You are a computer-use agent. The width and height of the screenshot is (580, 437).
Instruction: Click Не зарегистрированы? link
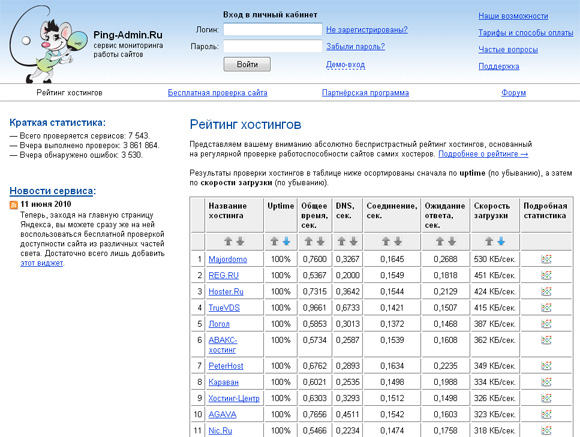point(367,30)
